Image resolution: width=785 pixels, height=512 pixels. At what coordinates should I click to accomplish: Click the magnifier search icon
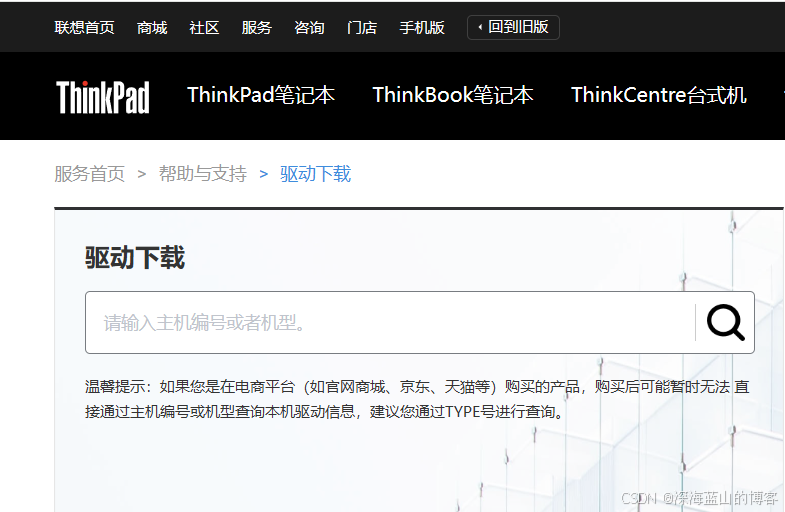725,323
